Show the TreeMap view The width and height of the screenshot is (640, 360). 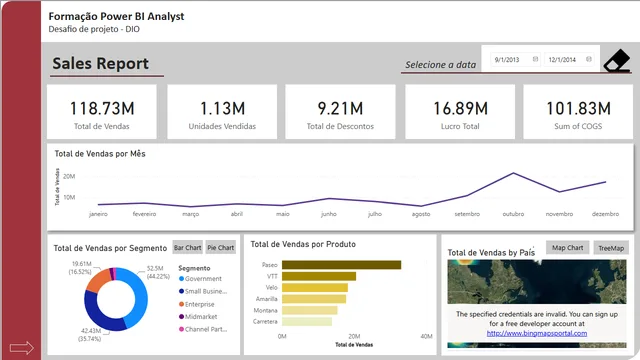pos(611,248)
